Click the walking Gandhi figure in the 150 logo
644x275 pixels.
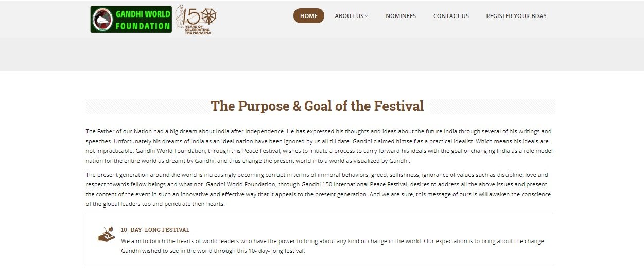180,17
